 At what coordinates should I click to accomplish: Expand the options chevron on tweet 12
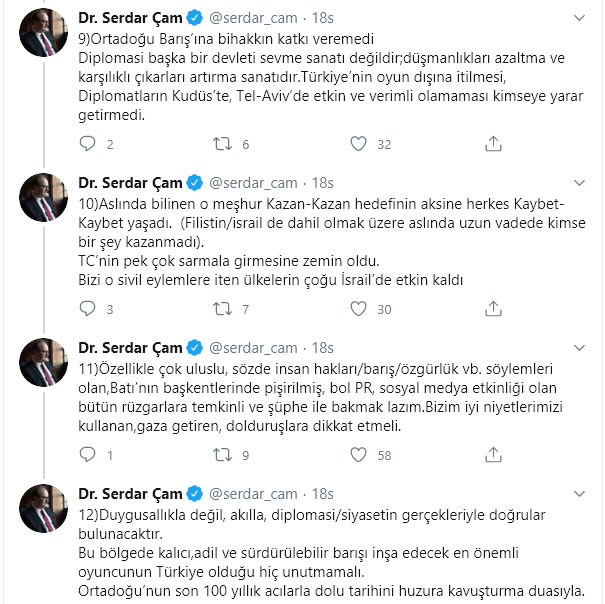tap(579, 494)
